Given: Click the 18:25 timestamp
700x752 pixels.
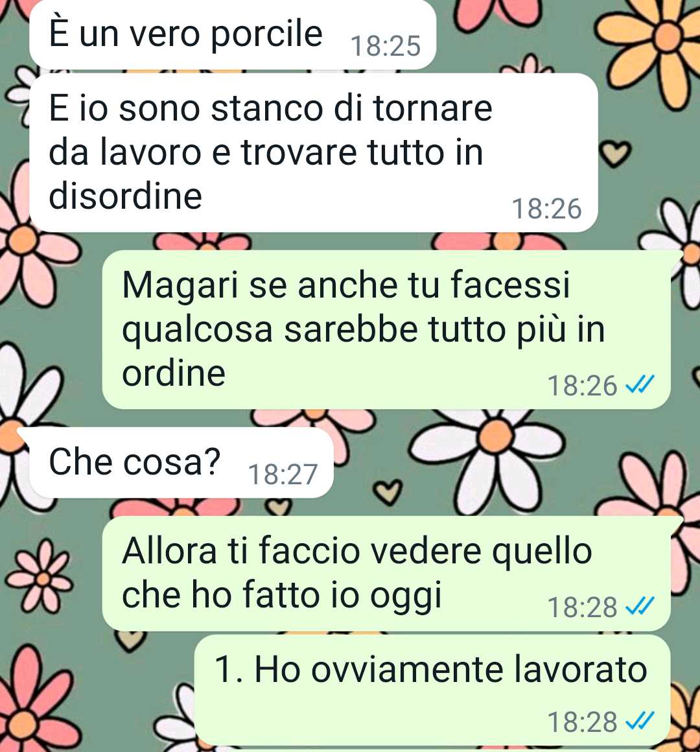Looking at the screenshot, I should click(x=386, y=46).
